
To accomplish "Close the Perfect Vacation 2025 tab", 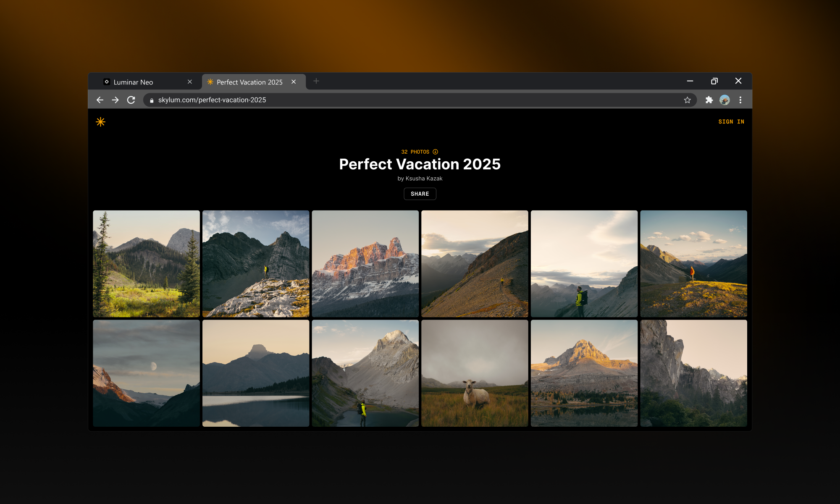I will coord(294,82).
